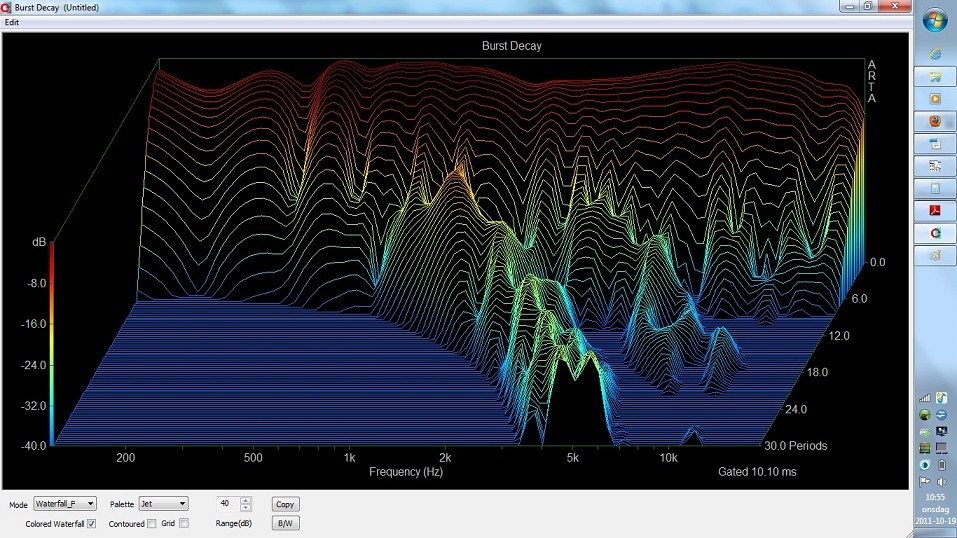The width and height of the screenshot is (957, 538).
Task: Open the Mode dropdown showing Waterfall_F
Action: tap(65, 504)
